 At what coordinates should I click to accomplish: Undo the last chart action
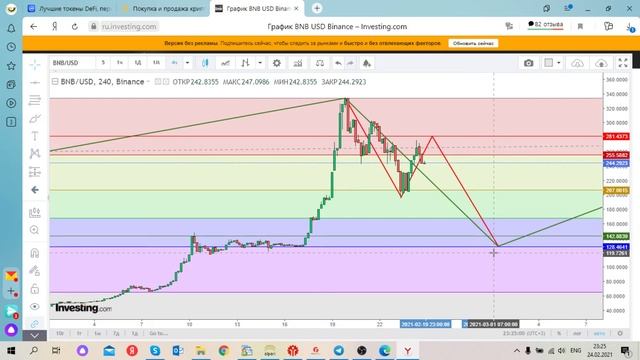coord(338,63)
